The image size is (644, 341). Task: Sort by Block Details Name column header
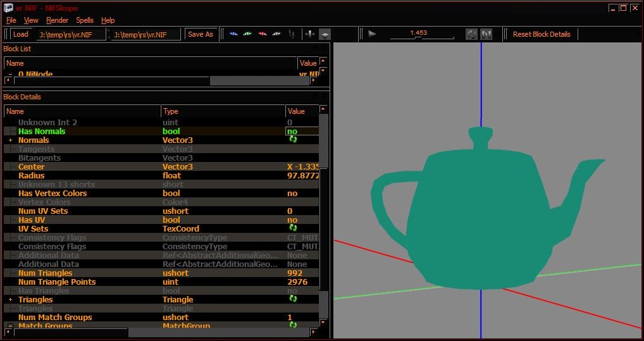82,111
